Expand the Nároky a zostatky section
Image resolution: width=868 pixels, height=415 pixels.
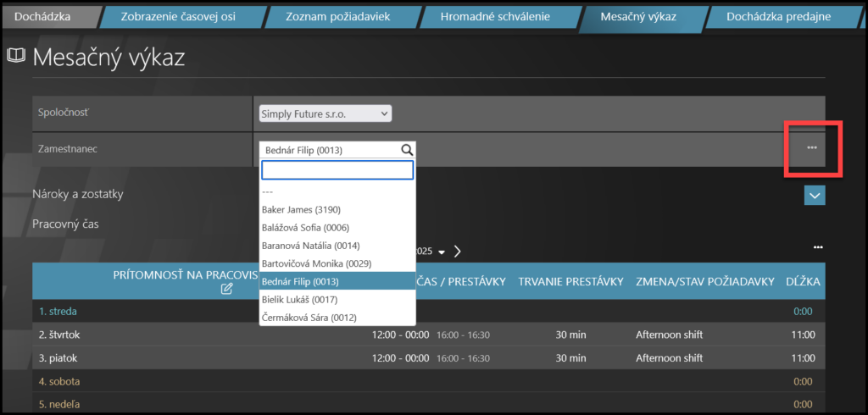pyautogui.click(x=814, y=195)
